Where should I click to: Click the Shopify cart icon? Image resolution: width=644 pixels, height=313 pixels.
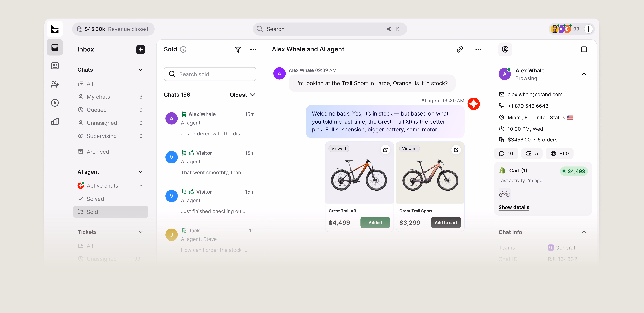tap(502, 171)
